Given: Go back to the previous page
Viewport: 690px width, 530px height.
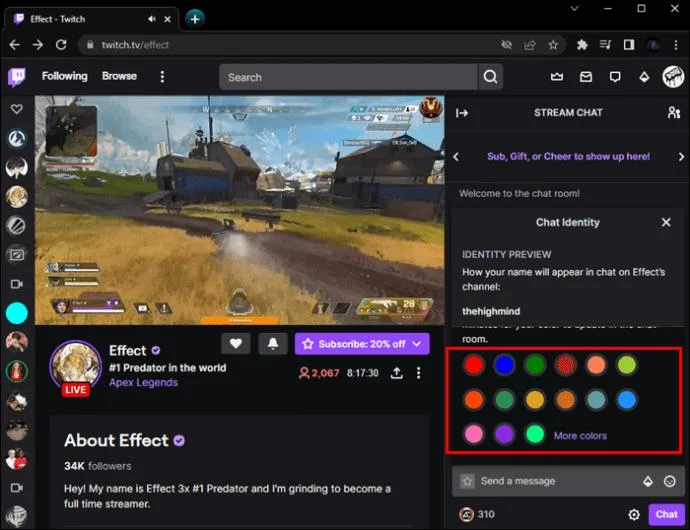Looking at the screenshot, I should click(15, 44).
